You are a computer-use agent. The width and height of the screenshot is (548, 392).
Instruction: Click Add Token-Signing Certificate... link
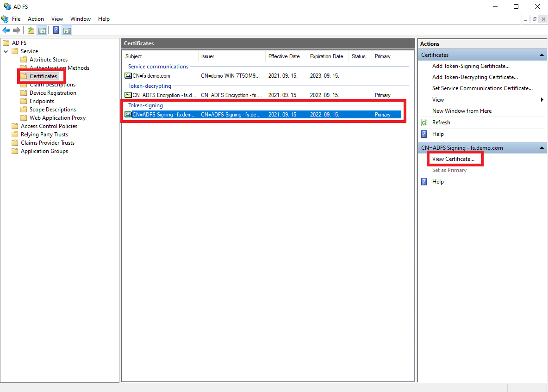pyautogui.click(x=471, y=66)
